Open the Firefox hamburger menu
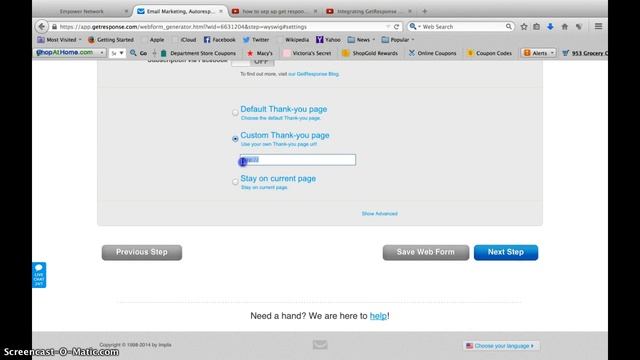Screen dimensions: 640x360 click(x=598, y=27)
